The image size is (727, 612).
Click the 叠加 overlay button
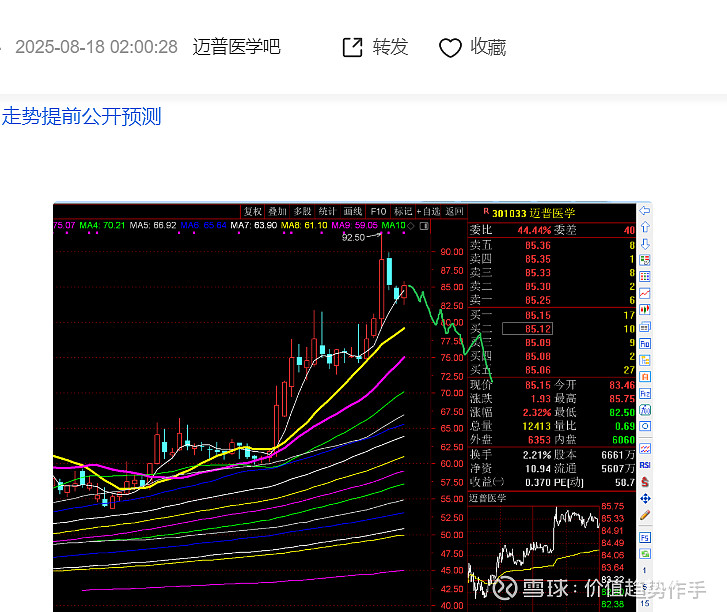[x=277, y=211]
